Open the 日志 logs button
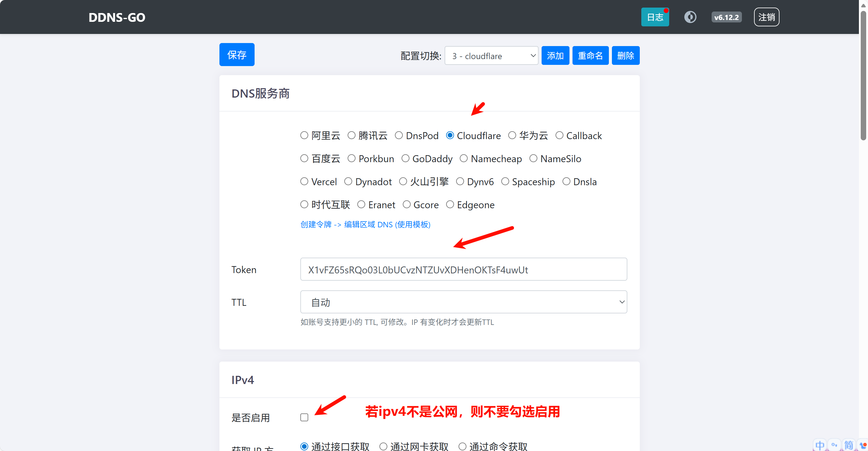 pos(654,17)
